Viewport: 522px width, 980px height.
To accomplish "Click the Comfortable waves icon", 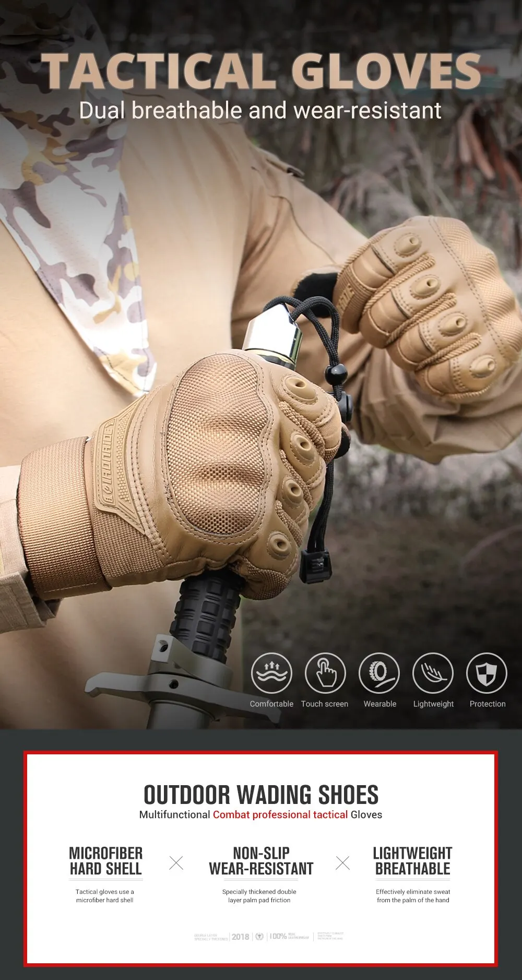I will pos(271,673).
